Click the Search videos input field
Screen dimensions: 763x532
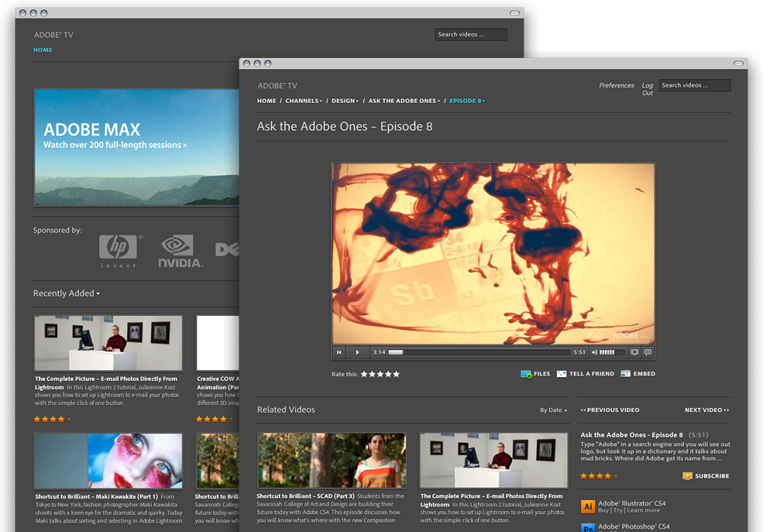tap(693, 85)
